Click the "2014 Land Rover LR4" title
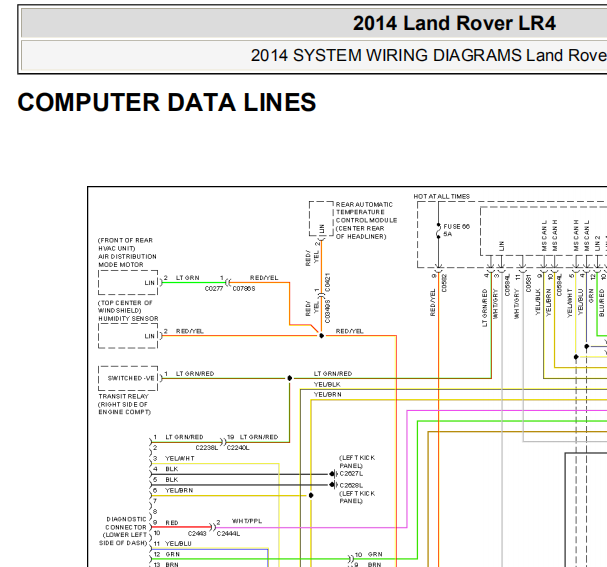The image size is (607, 567). pos(454,23)
